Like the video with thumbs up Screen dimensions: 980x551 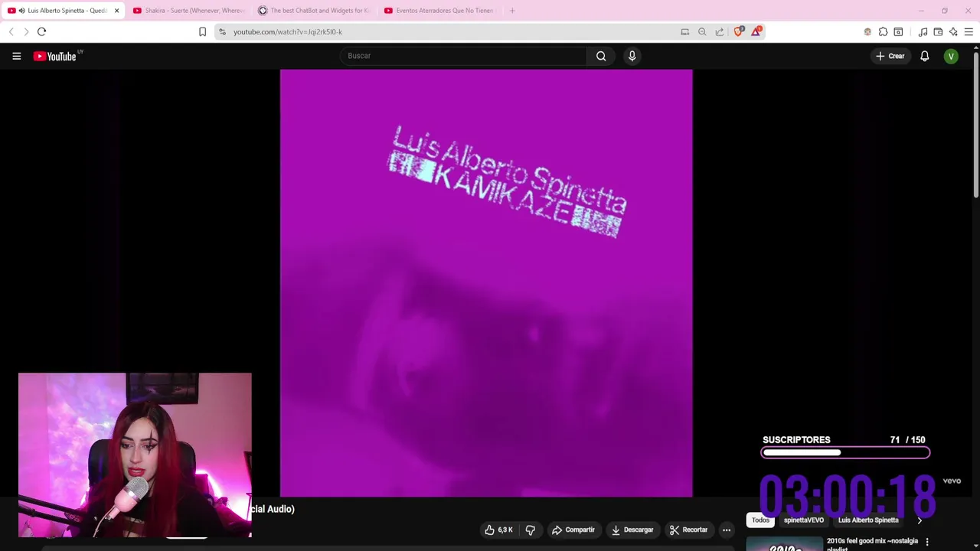tap(498, 530)
